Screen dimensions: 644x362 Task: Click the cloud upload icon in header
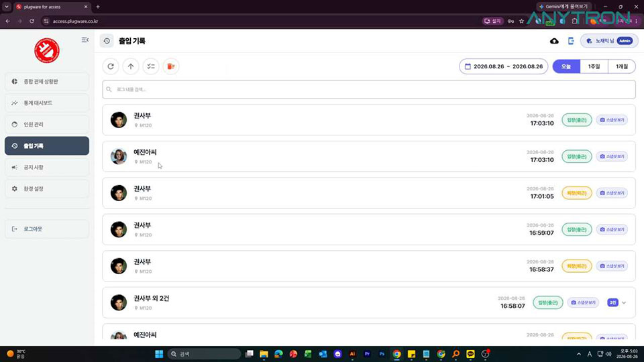point(554,41)
